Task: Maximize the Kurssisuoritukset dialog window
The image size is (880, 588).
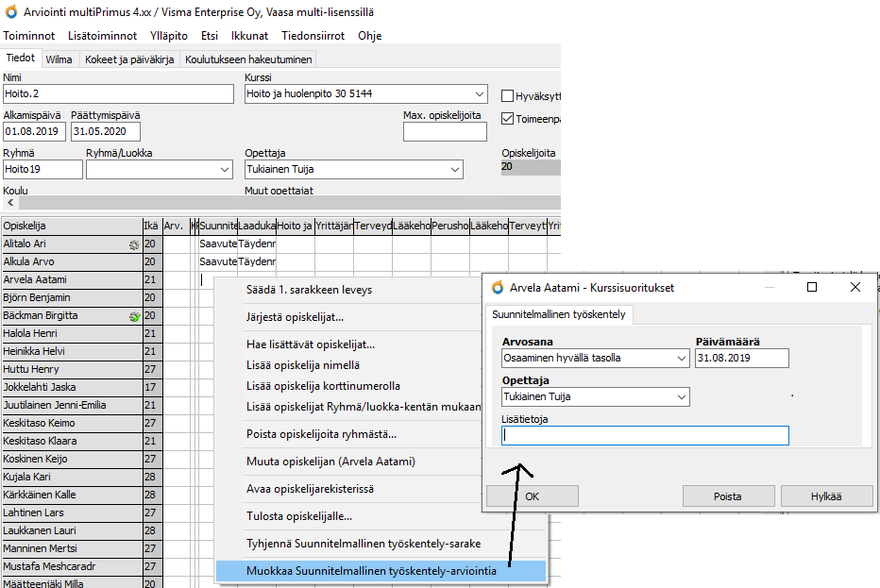Action: pos(812,287)
